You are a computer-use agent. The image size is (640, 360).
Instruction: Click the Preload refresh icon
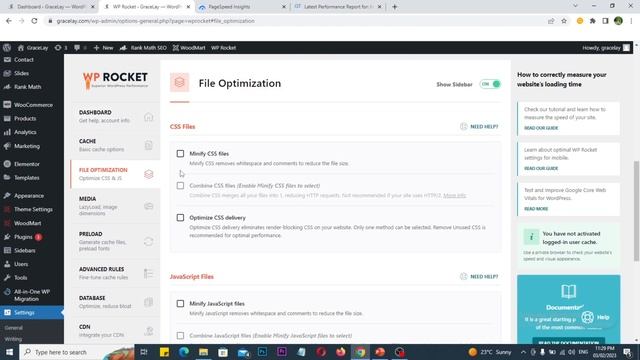[149, 242]
